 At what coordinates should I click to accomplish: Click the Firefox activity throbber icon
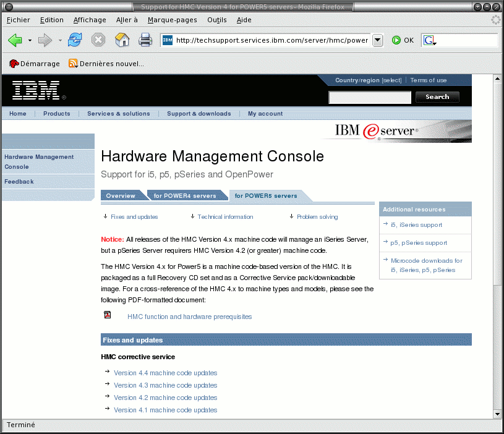click(495, 20)
